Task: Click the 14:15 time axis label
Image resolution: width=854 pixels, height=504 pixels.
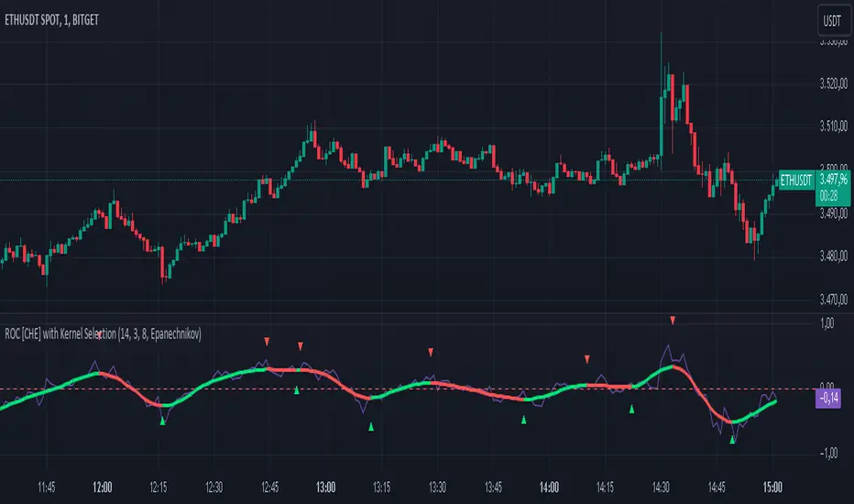Action: click(x=605, y=488)
